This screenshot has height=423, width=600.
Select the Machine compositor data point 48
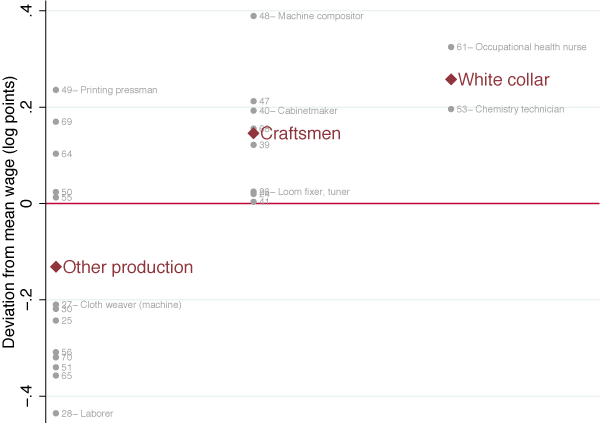tap(254, 16)
